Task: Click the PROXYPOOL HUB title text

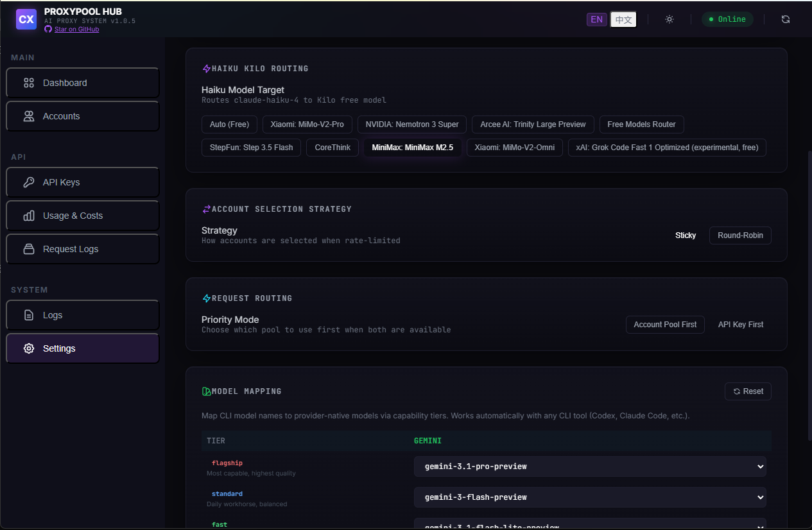Action: (x=83, y=12)
